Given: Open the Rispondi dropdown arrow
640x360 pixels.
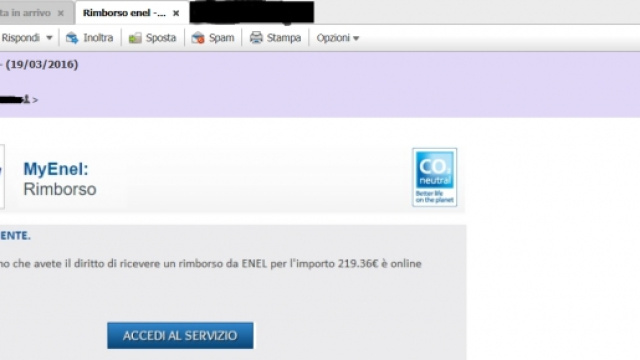Looking at the screenshot, I should (x=49, y=38).
